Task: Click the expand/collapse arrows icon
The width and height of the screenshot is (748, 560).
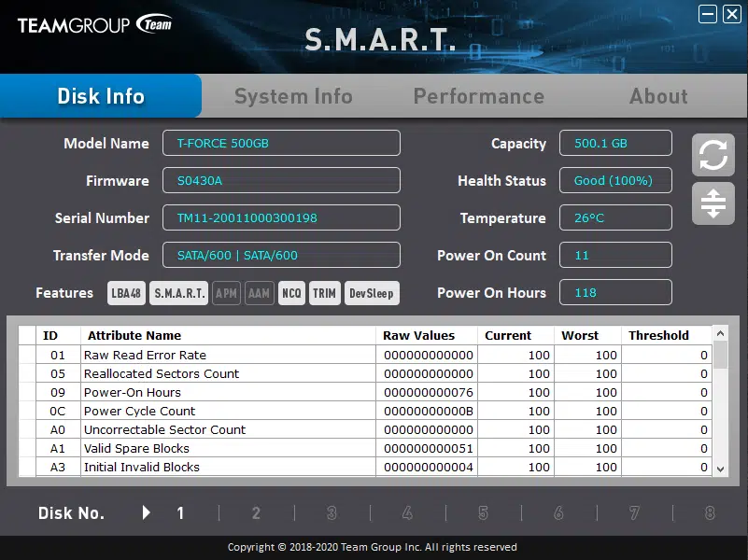Action: 713,203
